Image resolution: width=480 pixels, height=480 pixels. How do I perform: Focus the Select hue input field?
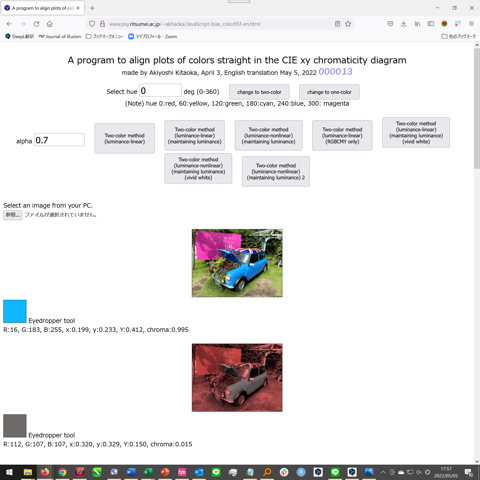pyautogui.click(x=160, y=91)
